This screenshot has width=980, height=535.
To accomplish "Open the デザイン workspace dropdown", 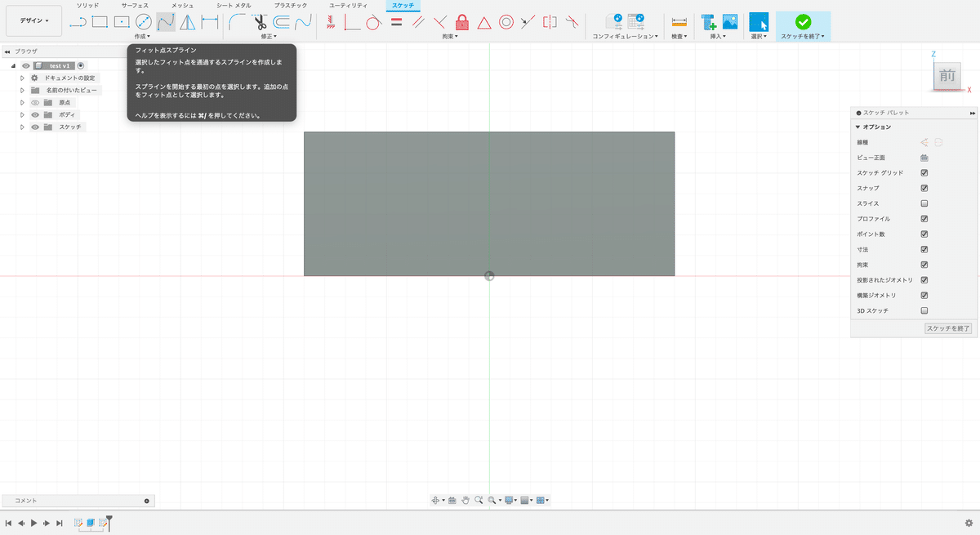I will tap(33, 20).
